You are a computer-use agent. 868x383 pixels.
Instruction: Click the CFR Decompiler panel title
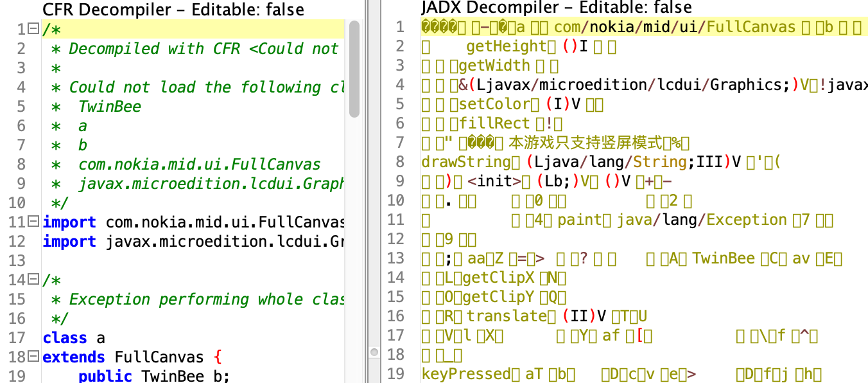[173, 10]
